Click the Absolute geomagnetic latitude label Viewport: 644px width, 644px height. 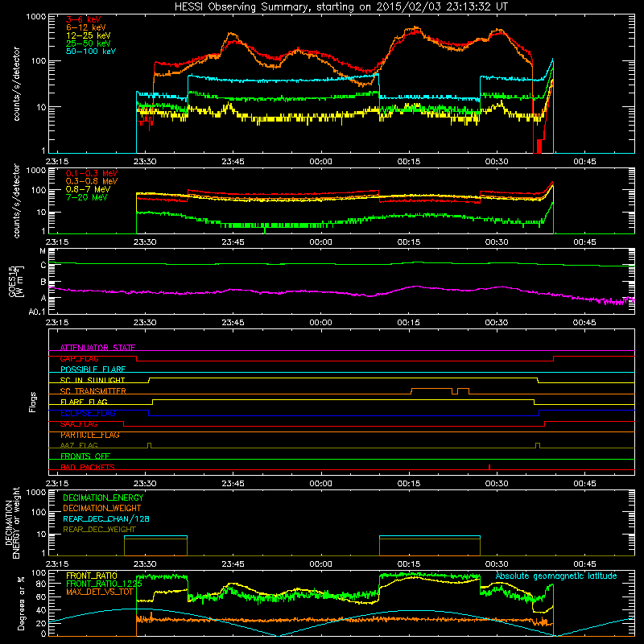[x=556, y=576]
